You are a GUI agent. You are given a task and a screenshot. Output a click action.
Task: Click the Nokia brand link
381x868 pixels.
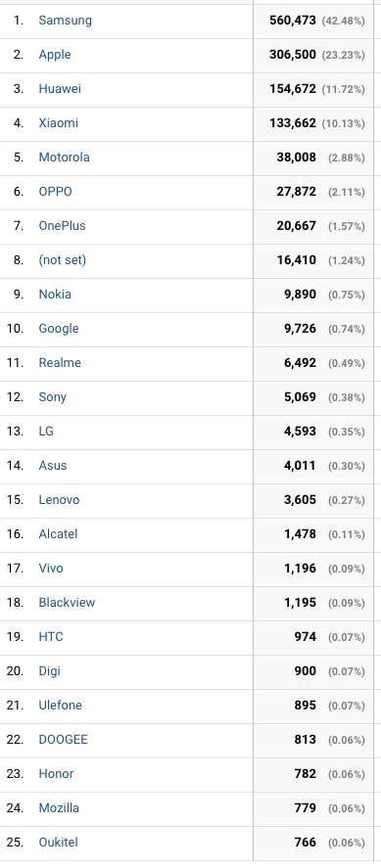click(55, 295)
